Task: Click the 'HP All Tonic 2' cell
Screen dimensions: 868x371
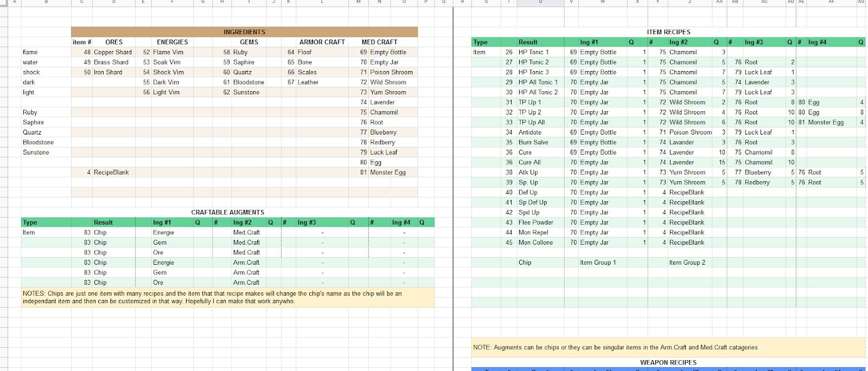Action: click(x=540, y=92)
